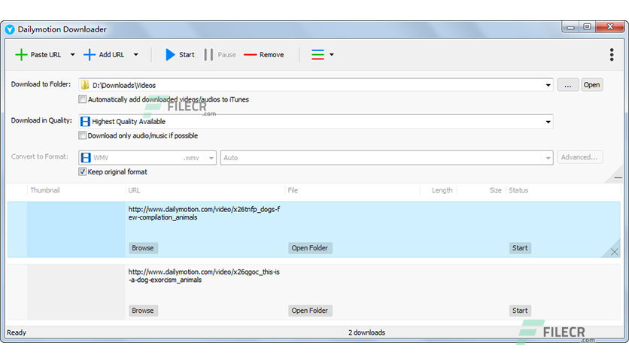Screen dimensions: 629x364
Task: Click thumbnail of dogs-few-compilation video
Action: point(76,229)
